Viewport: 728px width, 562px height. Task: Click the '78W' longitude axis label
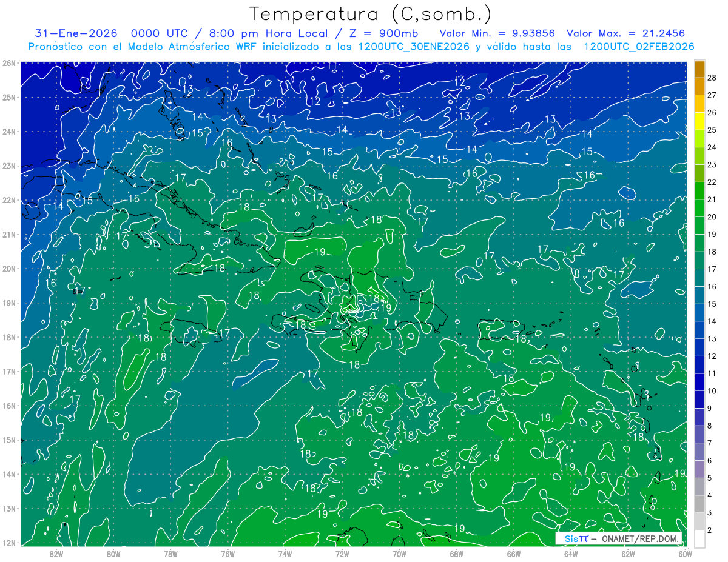pos(170,554)
